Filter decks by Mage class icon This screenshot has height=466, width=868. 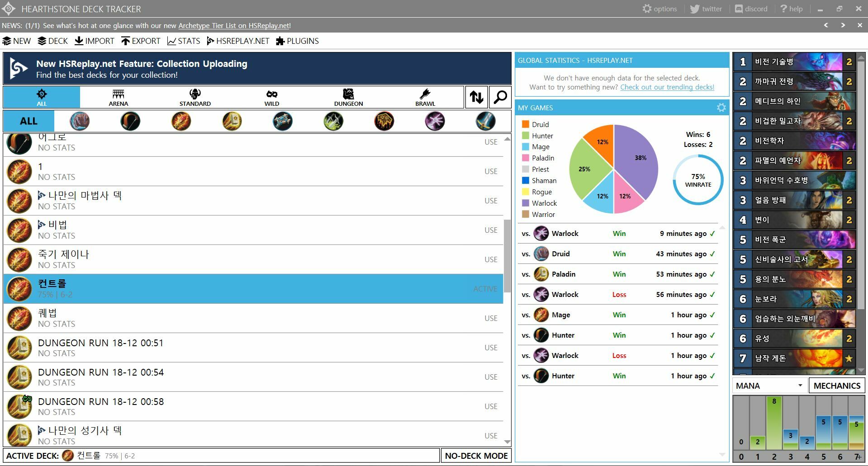click(181, 121)
